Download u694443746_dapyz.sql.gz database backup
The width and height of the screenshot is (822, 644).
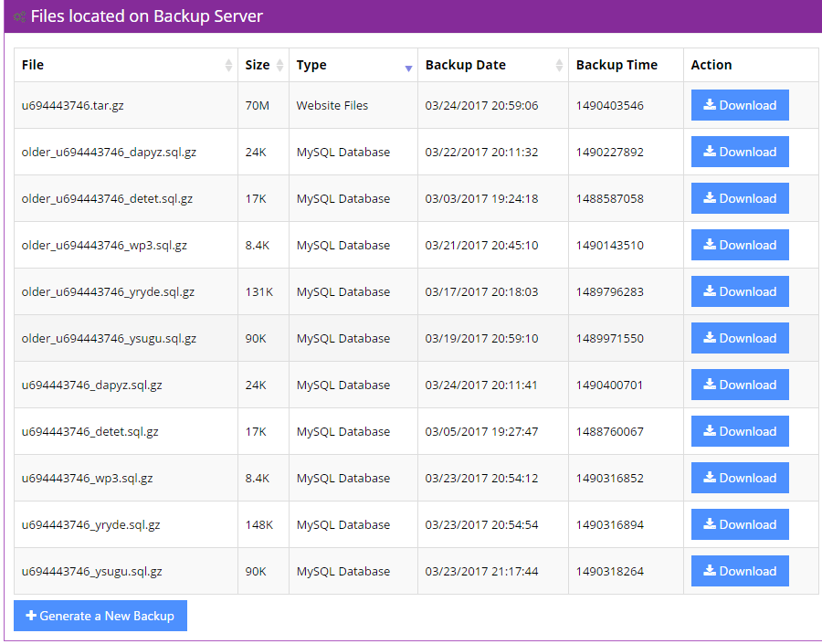click(x=740, y=385)
